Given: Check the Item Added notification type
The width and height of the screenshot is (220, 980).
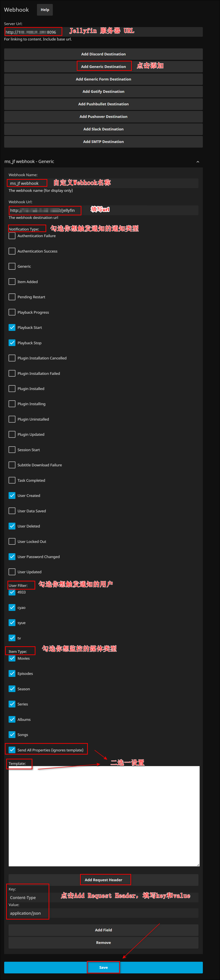Looking at the screenshot, I should click(12, 282).
